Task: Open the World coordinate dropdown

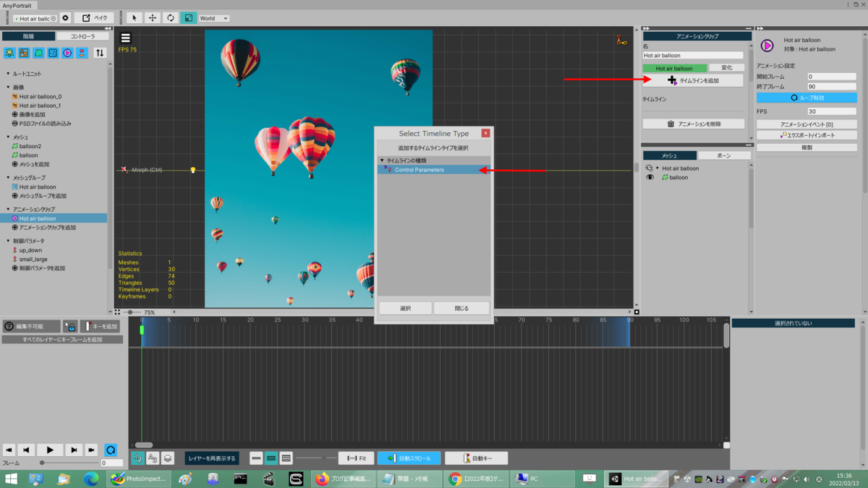Action: pyautogui.click(x=213, y=18)
